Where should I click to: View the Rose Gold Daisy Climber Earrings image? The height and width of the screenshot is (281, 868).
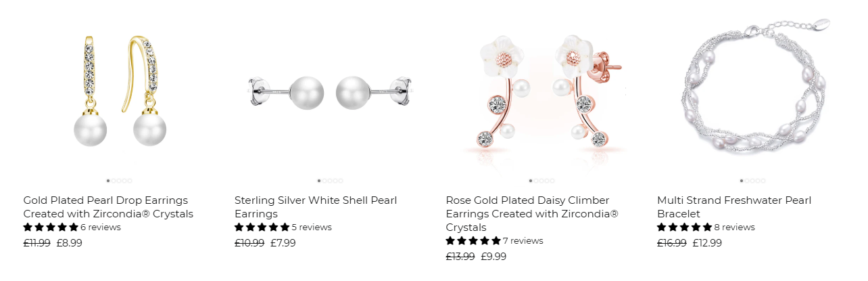[x=541, y=93]
